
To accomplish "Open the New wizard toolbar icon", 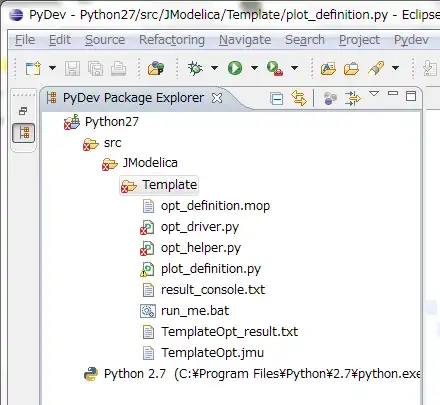I will point(33,68).
